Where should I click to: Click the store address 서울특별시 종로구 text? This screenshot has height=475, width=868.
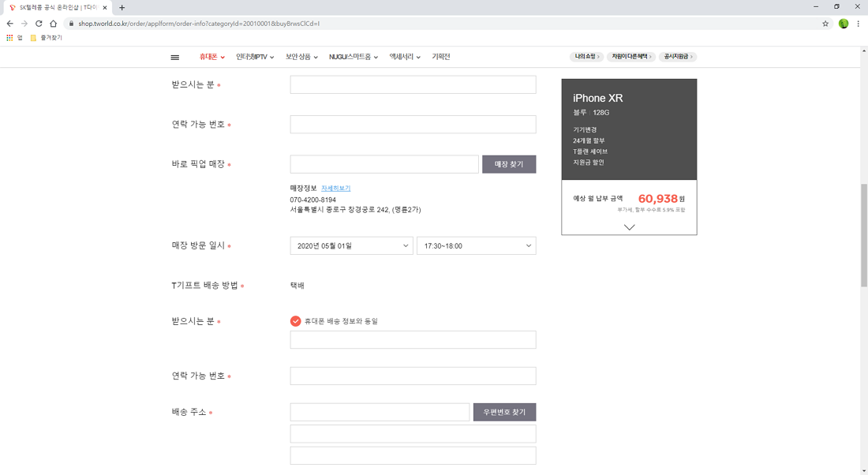(x=355, y=210)
